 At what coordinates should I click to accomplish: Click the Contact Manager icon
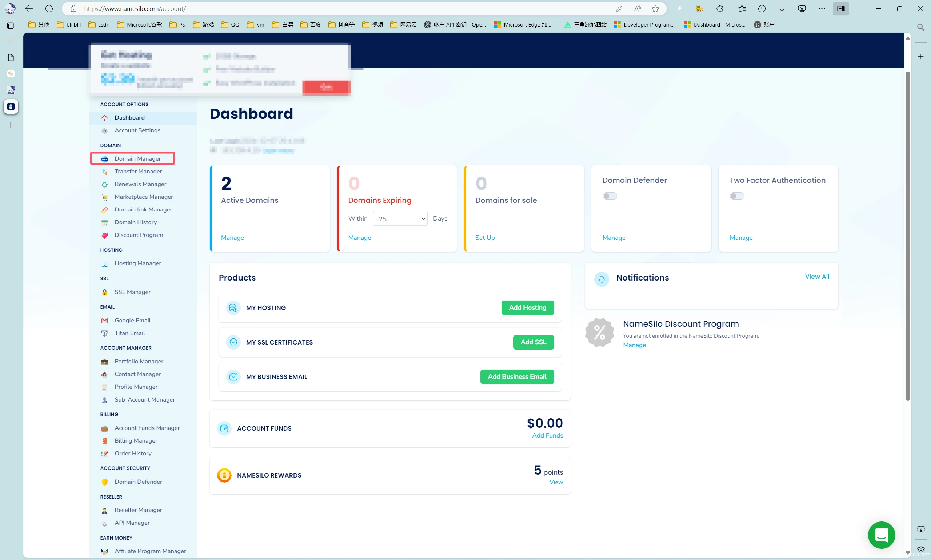pos(105,374)
